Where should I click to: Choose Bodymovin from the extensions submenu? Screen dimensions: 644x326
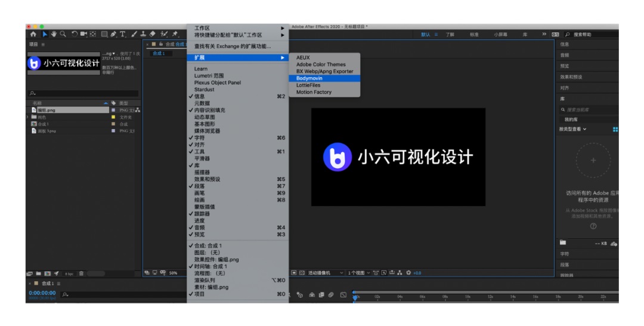pyautogui.click(x=324, y=78)
